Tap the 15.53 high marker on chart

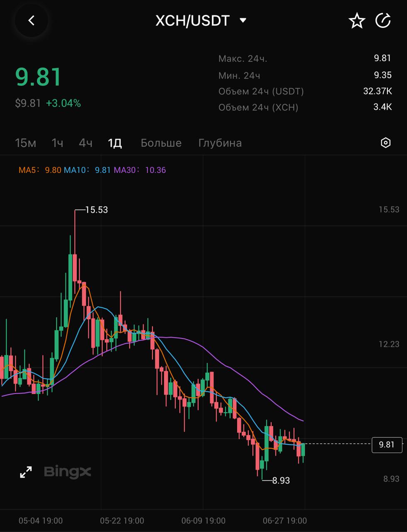tap(96, 210)
